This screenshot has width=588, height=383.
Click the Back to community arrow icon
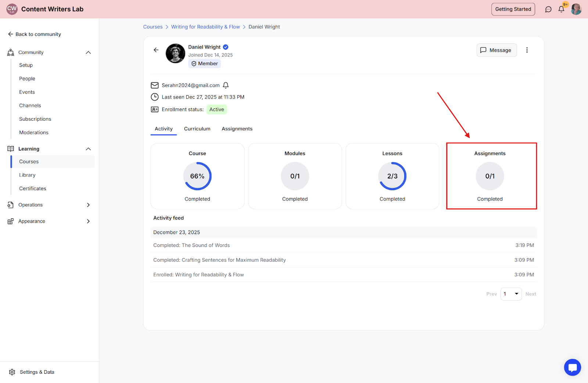pos(10,34)
